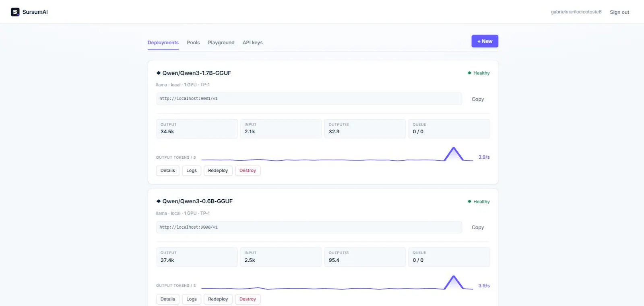Sign out of the account
Viewport: 644px width, 306px height.
click(619, 12)
